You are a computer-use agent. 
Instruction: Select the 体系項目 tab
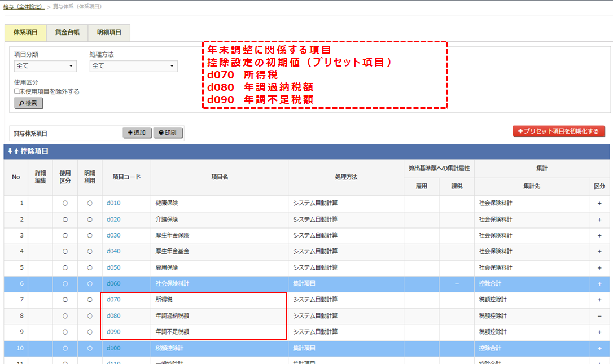(25, 33)
